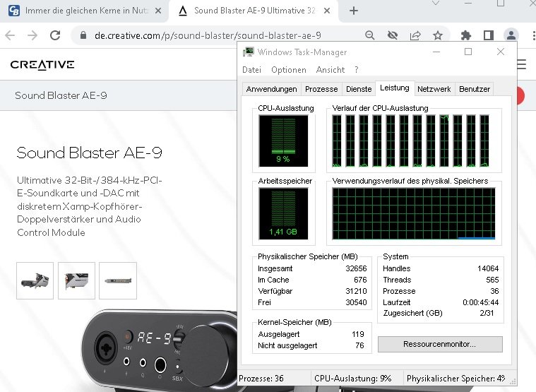Screen dimensions: 536x392
Task: Click the browser back arrow
Action: click(11, 35)
